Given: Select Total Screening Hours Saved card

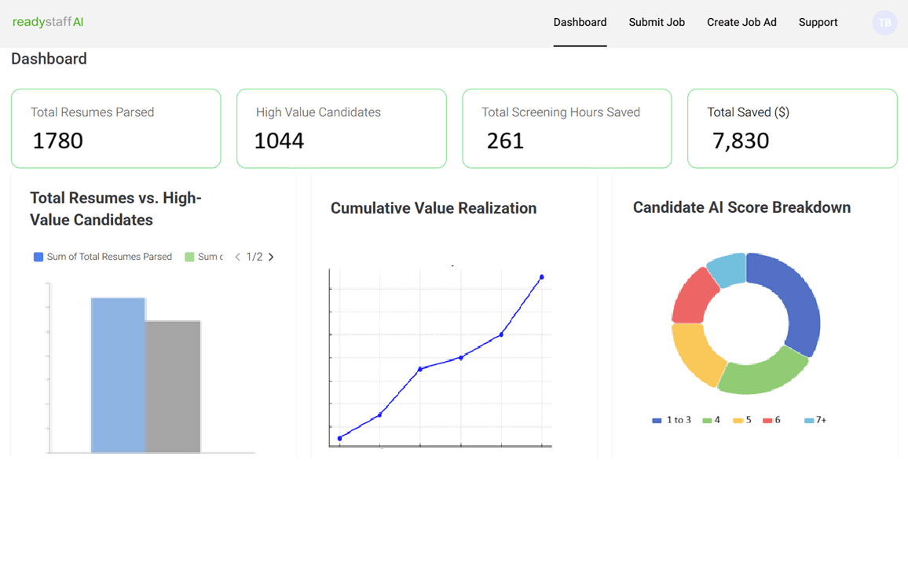Looking at the screenshot, I should tap(567, 129).
